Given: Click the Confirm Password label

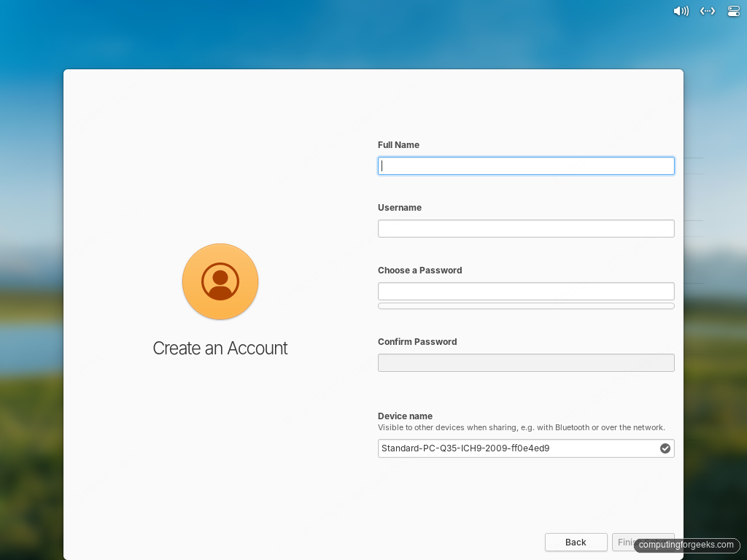Looking at the screenshot, I should click(417, 342).
